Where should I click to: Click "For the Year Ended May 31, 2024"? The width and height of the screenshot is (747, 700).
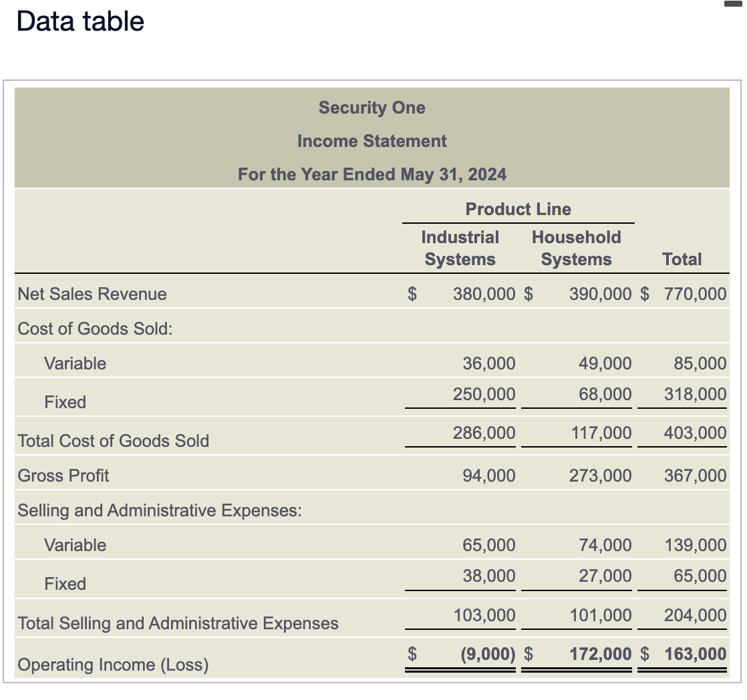pyautogui.click(x=371, y=174)
